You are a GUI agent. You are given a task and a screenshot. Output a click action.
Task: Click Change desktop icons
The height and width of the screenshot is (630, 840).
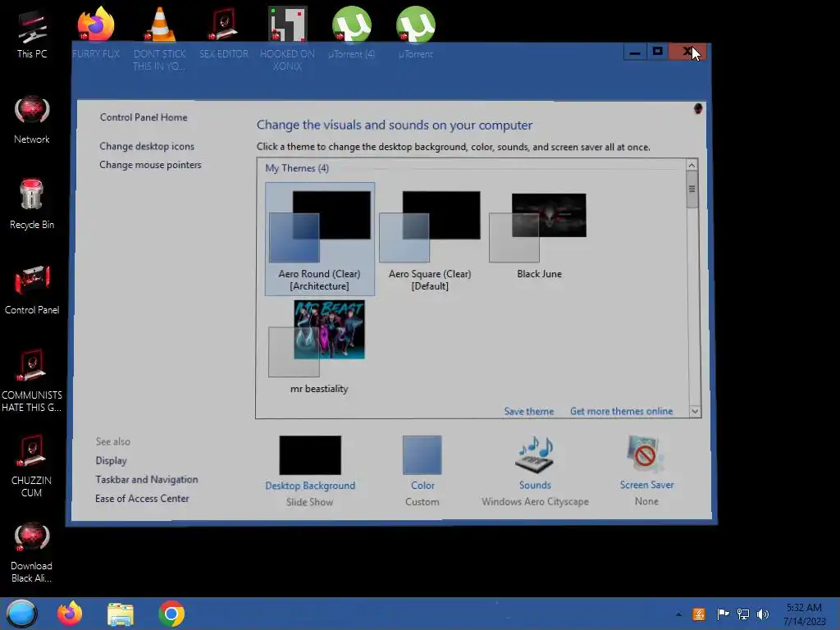click(x=147, y=146)
